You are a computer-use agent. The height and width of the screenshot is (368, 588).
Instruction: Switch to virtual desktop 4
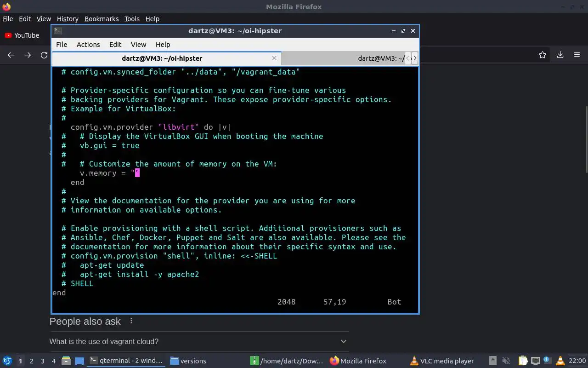[53, 361]
